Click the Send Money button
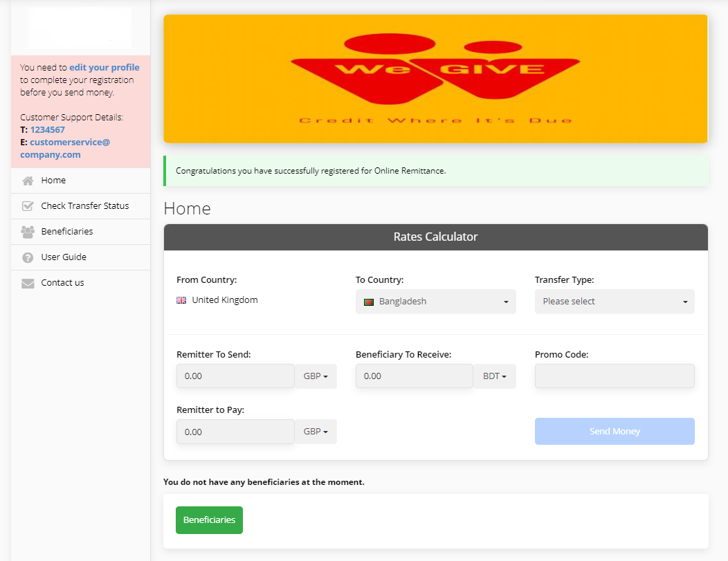728x561 pixels. coord(615,431)
